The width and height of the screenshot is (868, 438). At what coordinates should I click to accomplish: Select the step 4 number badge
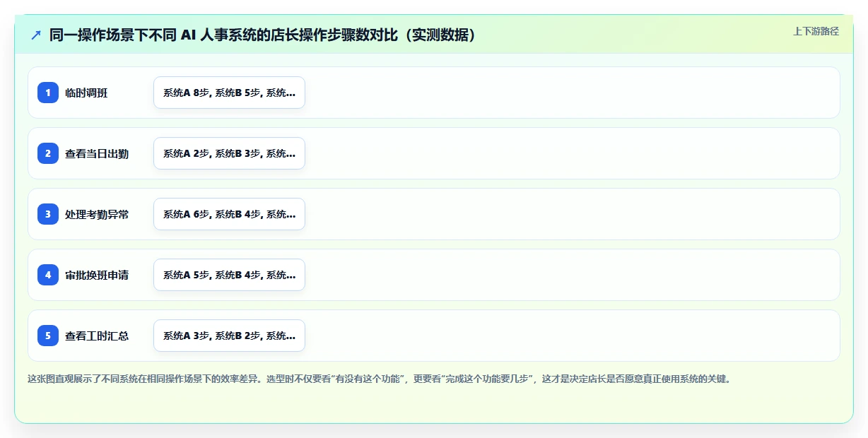tap(48, 275)
